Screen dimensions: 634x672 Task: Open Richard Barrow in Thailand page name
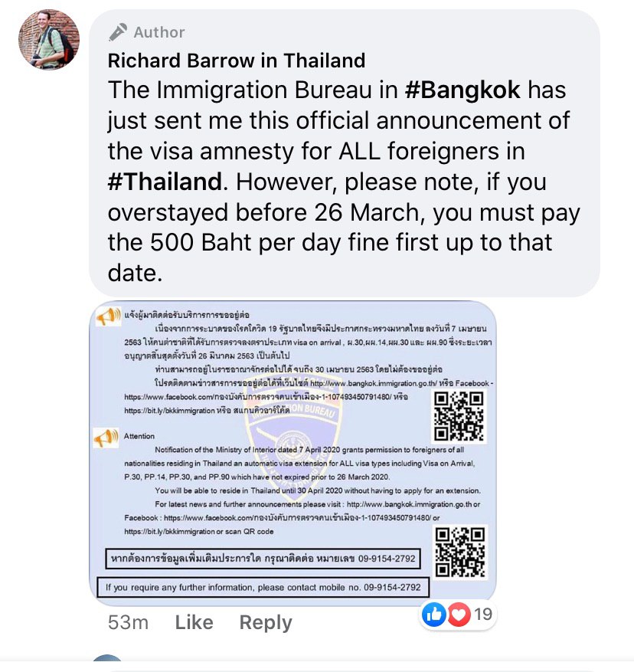(x=237, y=61)
